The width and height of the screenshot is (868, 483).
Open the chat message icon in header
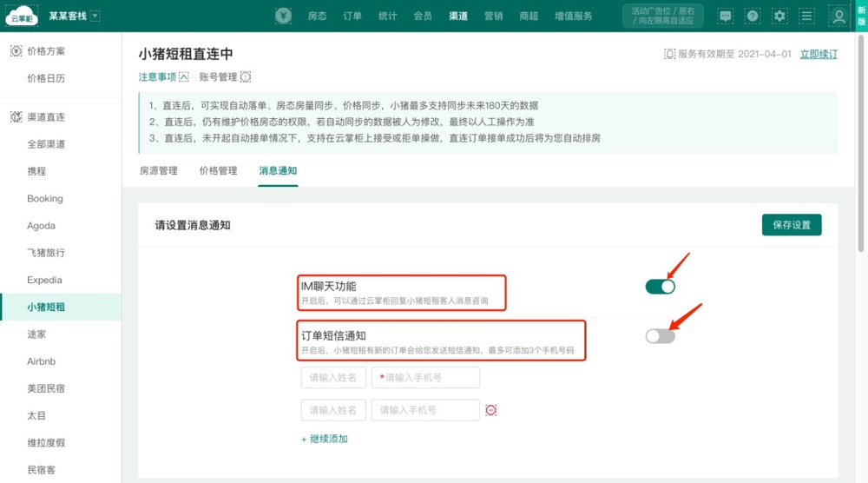726,16
